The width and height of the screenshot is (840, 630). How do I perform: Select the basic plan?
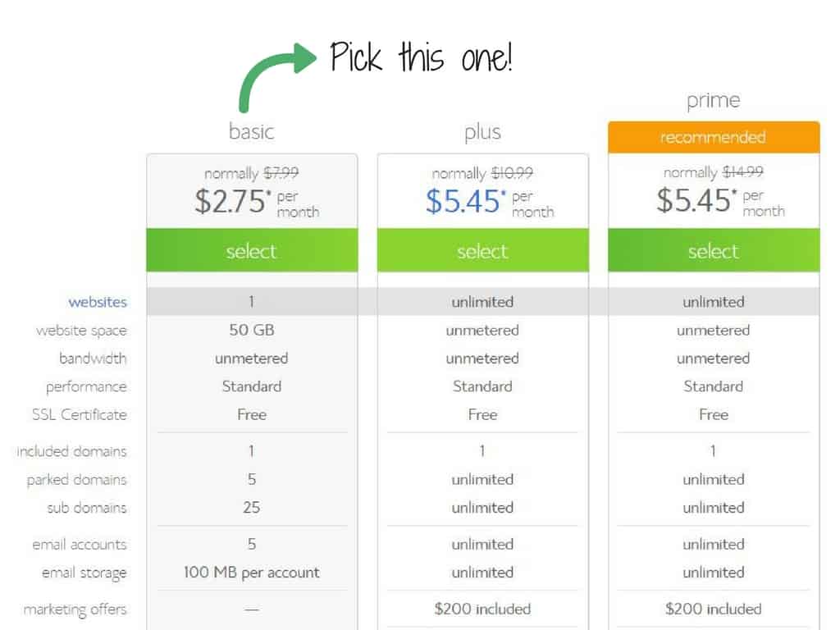[252, 251]
